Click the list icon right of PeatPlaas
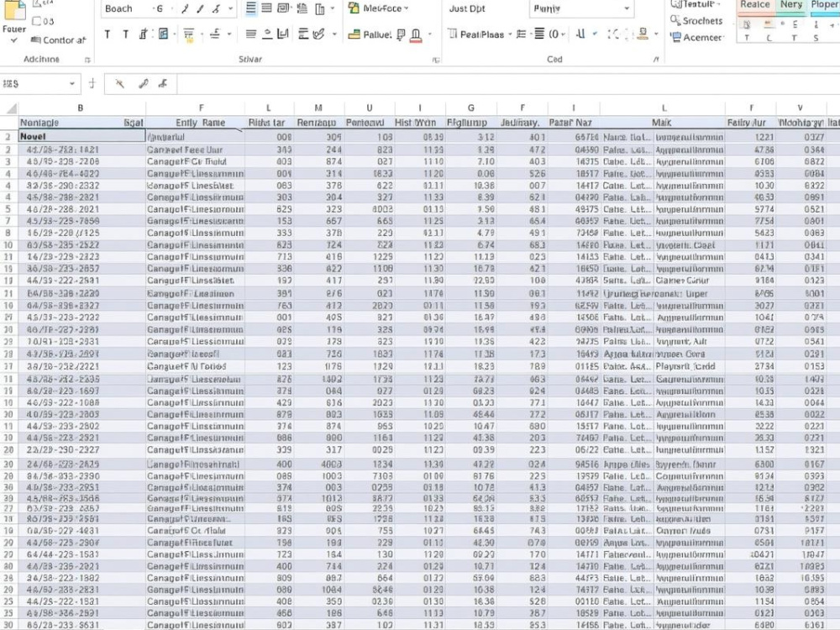 521,34
